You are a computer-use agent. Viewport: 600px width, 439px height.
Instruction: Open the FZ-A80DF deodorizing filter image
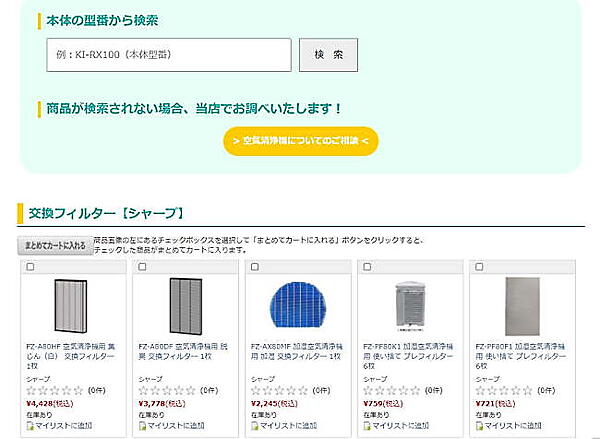pyautogui.click(x=186, y=306)
